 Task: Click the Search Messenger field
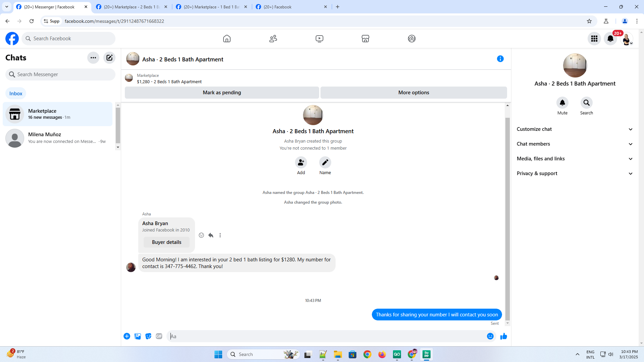pyautogui.click(x=60, y=74)
